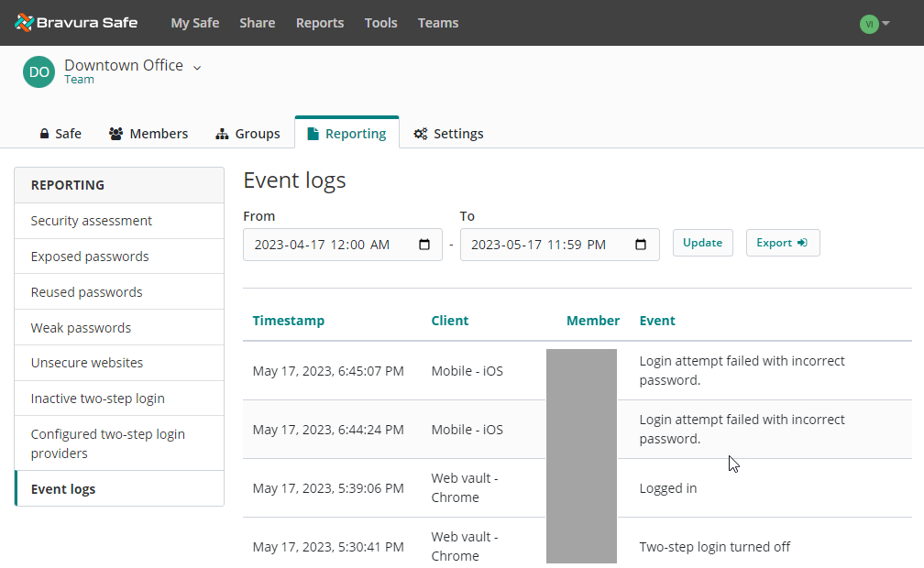Image resolution: width=924 pixels, height=568 pixels.
Task: Open the user account dropdown at top right
Action: click(884, 24)
